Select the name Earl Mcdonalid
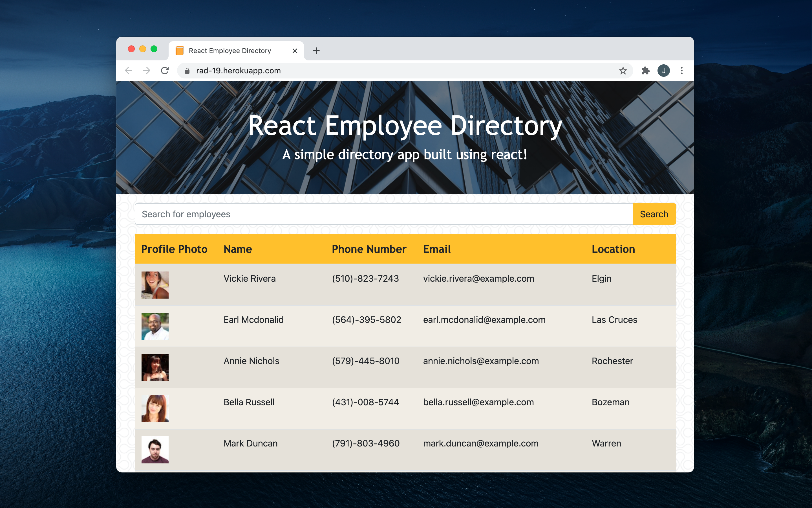The image size is (812, 508). 254,320
